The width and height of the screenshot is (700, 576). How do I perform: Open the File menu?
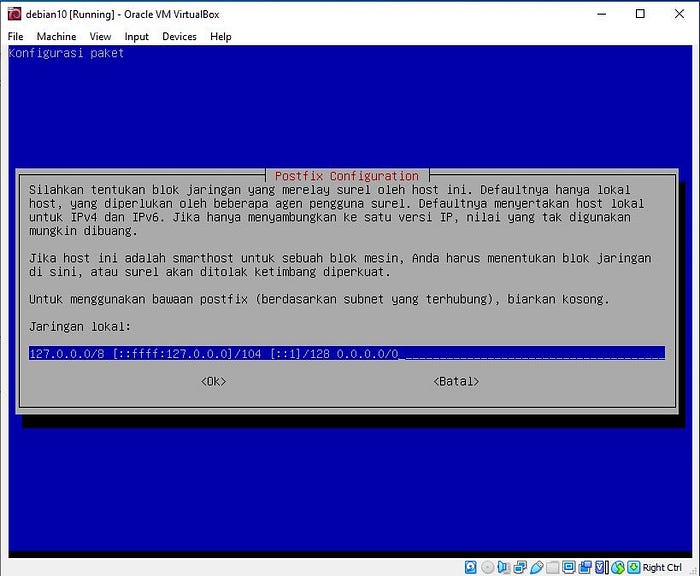click(16, 37)
